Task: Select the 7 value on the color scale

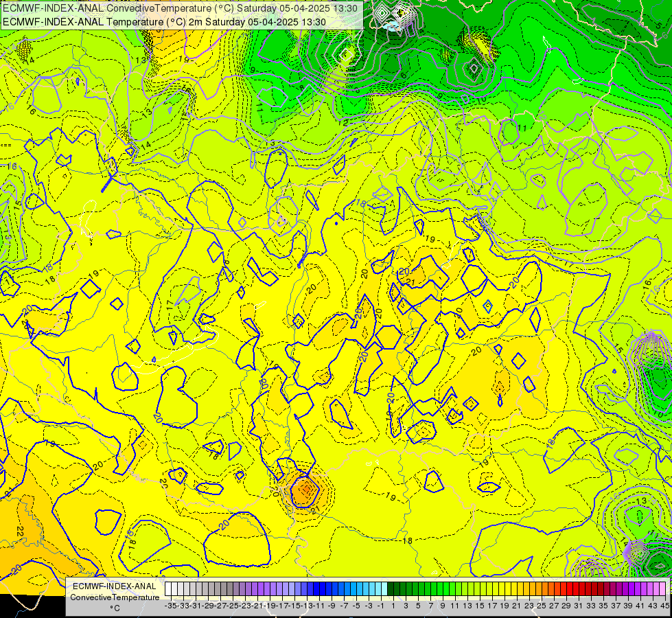Action: click(430, 606)
